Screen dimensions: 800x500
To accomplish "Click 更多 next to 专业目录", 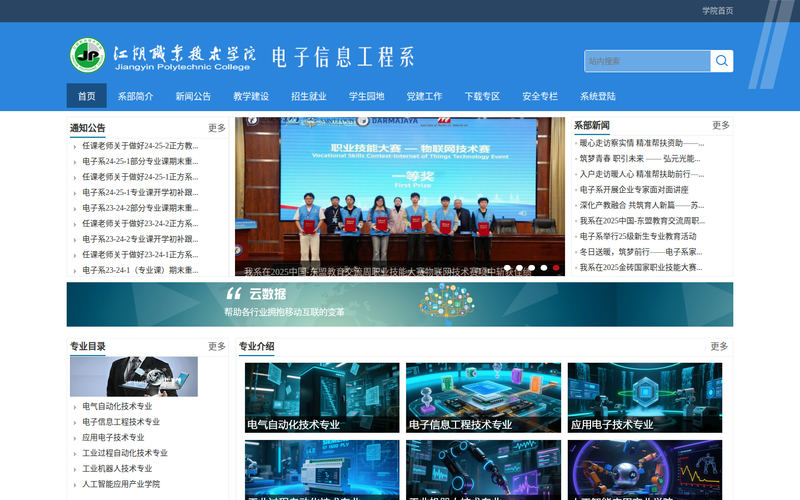I will [217, 346].
